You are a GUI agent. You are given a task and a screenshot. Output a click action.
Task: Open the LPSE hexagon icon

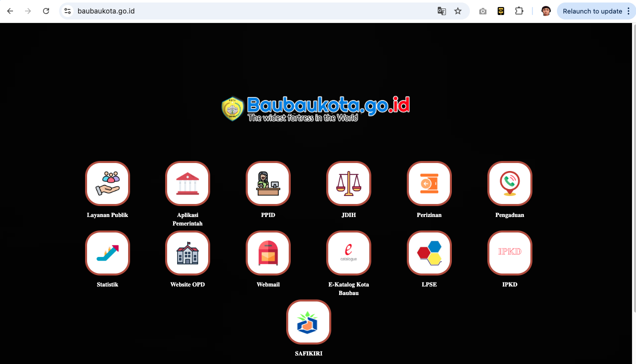[x=429, y=253]
